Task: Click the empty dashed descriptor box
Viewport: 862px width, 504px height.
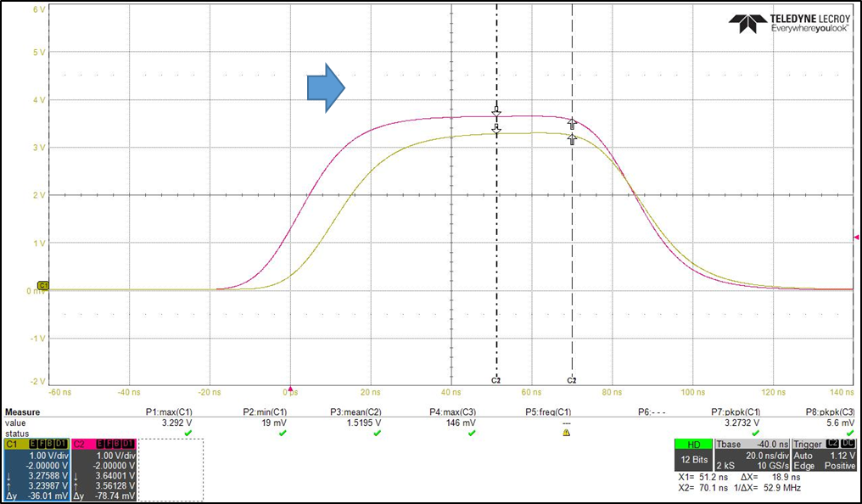Action: pyautogui.click(x=171, y=470)
